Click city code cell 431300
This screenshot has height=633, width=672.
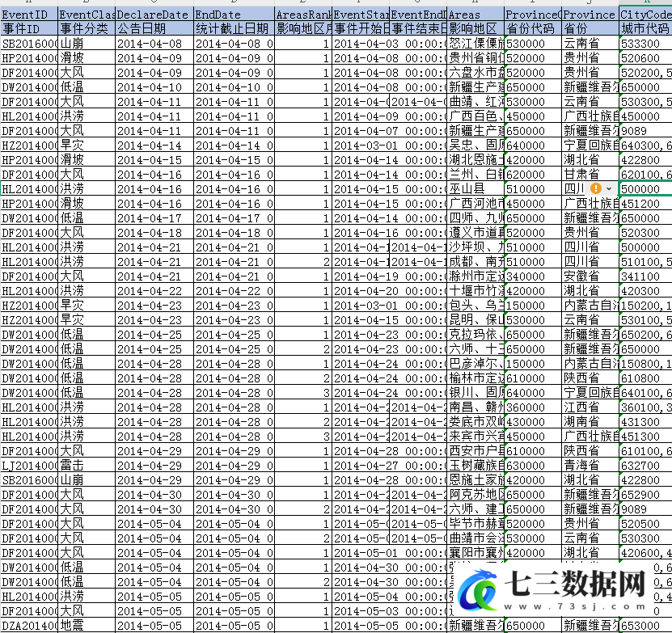[x=645, y=422]
